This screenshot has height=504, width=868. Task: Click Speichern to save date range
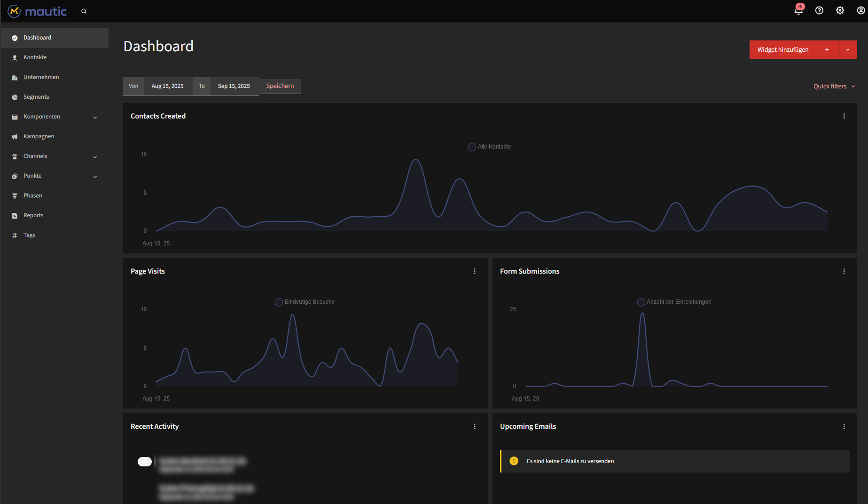pyautogui.click(x=280, y=86)
